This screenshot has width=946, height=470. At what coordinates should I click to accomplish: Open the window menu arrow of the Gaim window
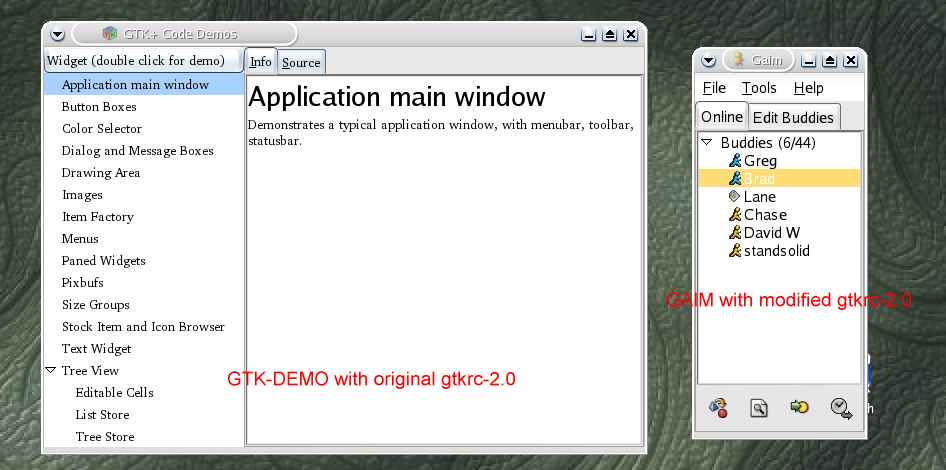click(708, 60)
